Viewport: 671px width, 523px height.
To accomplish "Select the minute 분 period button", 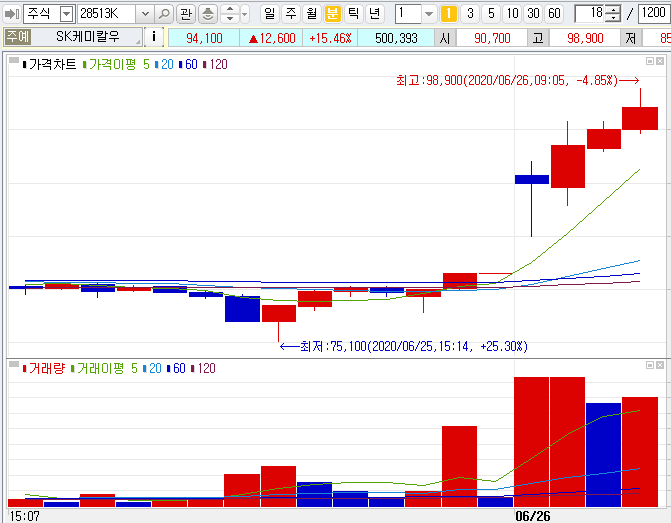I will click(333, 14).
